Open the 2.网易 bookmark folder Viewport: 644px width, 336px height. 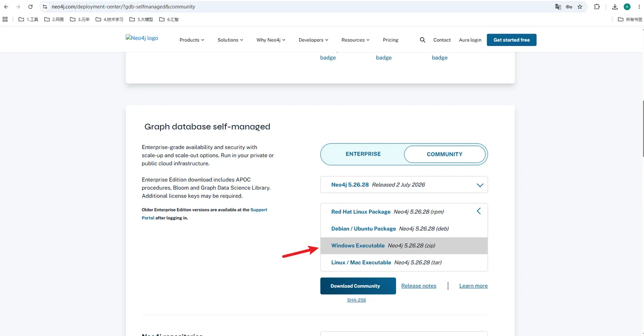54,19
